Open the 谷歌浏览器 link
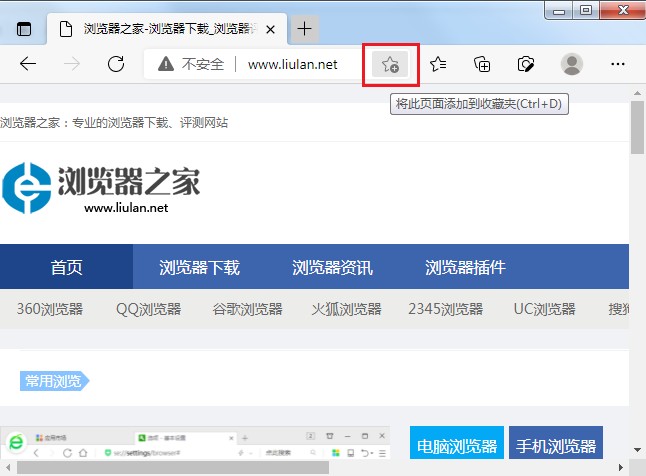 248,309
